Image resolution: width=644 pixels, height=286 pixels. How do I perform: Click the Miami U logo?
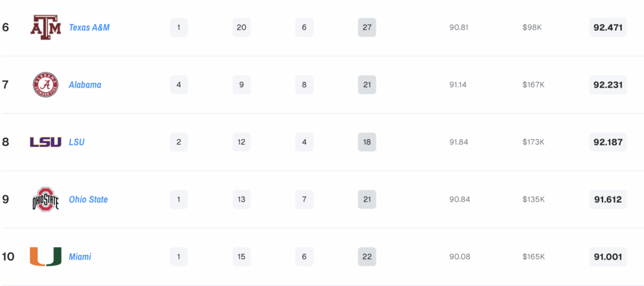pyautogui.click(x=45, y=256)
